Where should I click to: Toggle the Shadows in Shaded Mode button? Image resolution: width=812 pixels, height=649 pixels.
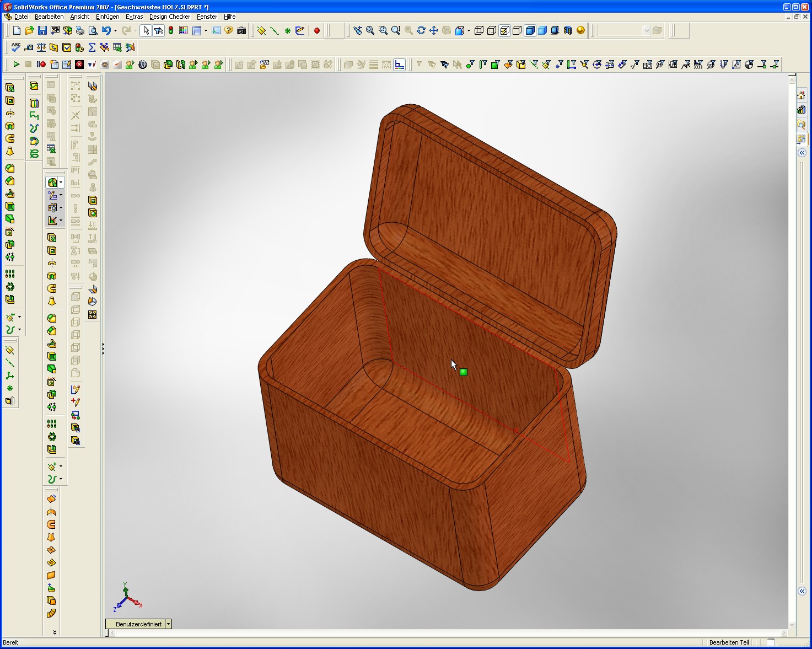point(555,31)
